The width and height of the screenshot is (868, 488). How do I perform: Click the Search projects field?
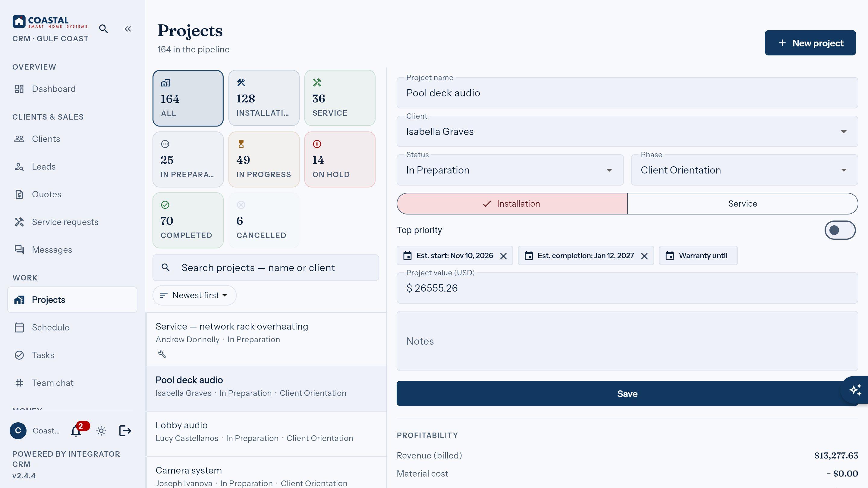[x=266, y=268]
